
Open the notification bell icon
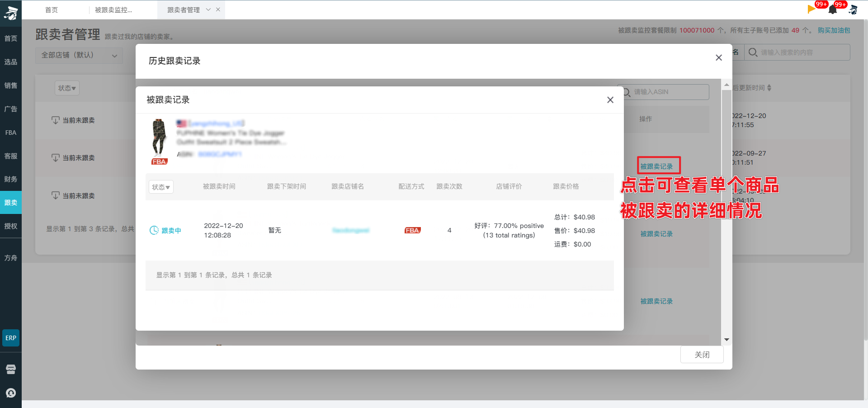pyautogui.click(x=833, y=10)
